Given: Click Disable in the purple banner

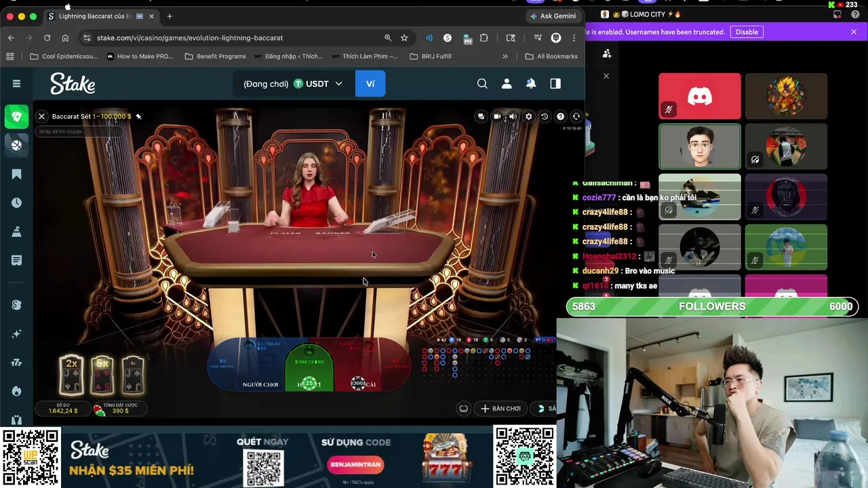Looking at the screenshot, I should [x=747, y=32].
